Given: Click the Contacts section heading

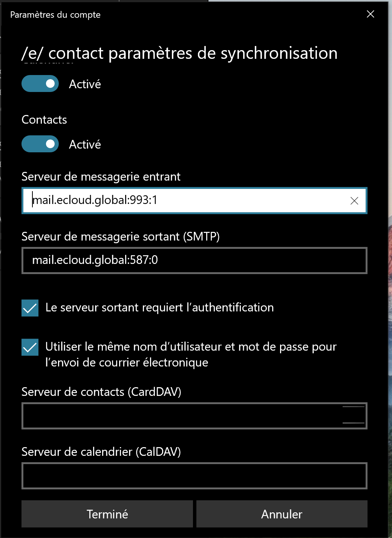Looking at the screenshot, I should (44, 120).
